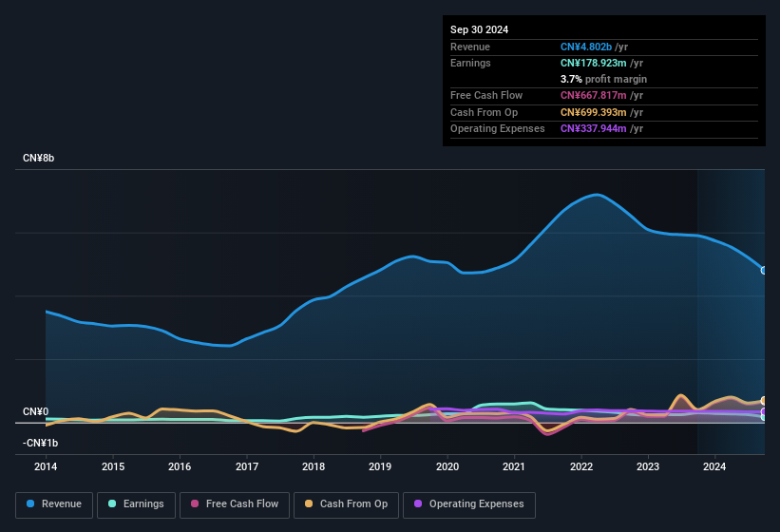Select the 2019 x-axis label
Screen dimensions: 780x532
(380, 466)
